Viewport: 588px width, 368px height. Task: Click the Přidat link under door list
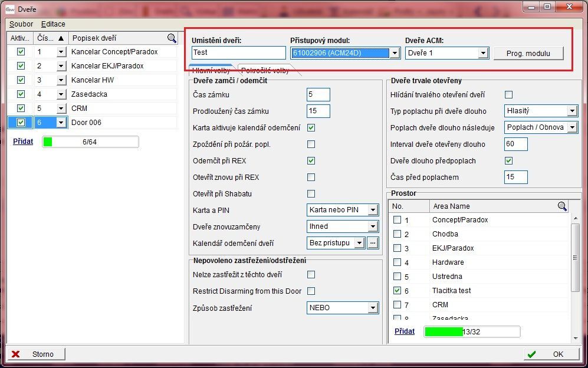click(23, 142)
